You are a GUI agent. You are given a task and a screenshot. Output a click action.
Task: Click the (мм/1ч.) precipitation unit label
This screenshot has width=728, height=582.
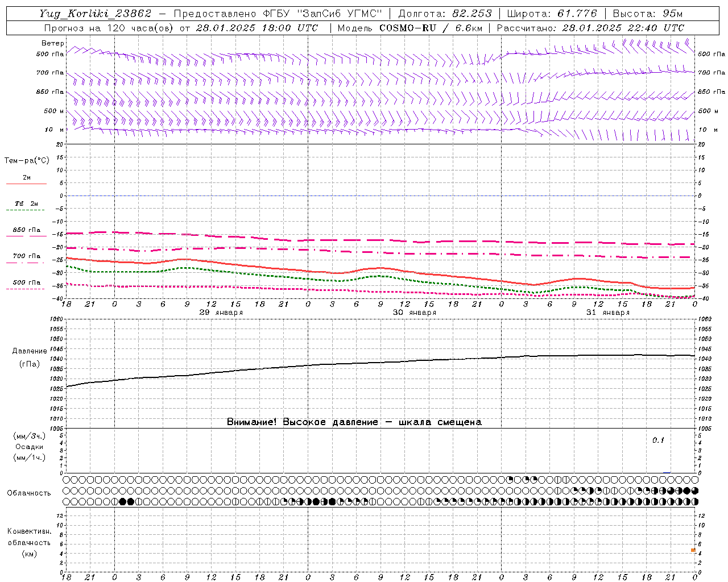click(30, 458)
